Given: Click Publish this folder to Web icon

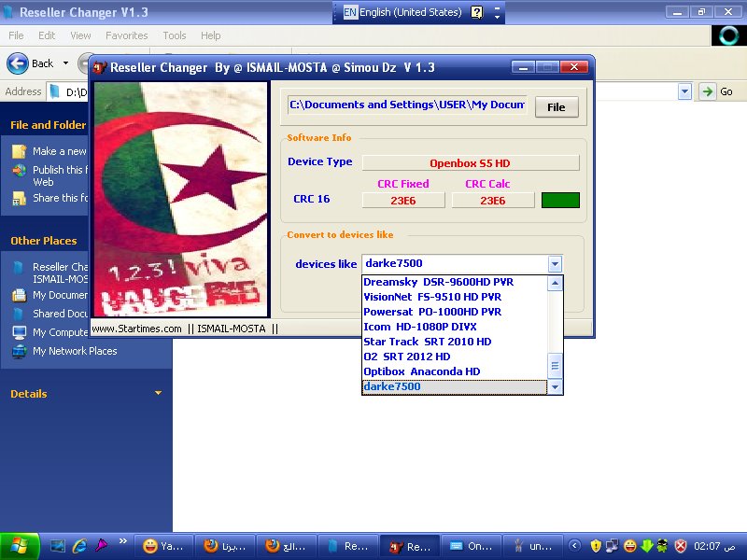Looking at the screenshot, I should tap(19, 170).
